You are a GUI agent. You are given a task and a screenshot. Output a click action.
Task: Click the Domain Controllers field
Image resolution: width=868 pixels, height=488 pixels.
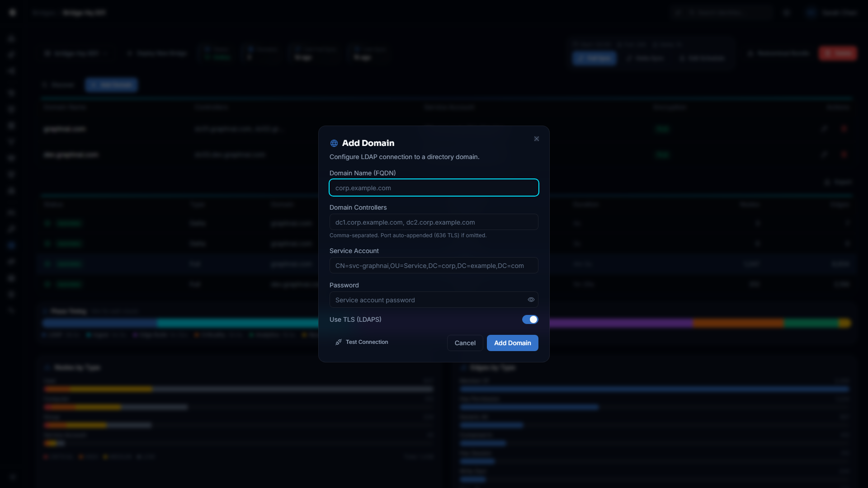coord(434,222)
